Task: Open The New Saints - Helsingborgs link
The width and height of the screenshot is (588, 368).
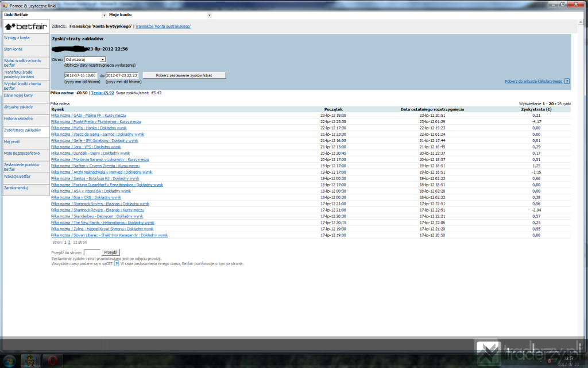Action: (102, 223)
